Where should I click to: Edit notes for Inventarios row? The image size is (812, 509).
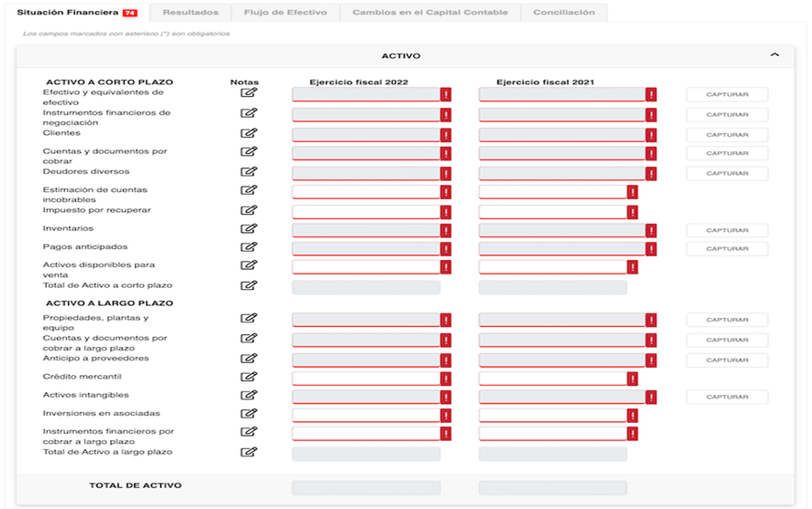pyautogui.click(x=249, y=228)
